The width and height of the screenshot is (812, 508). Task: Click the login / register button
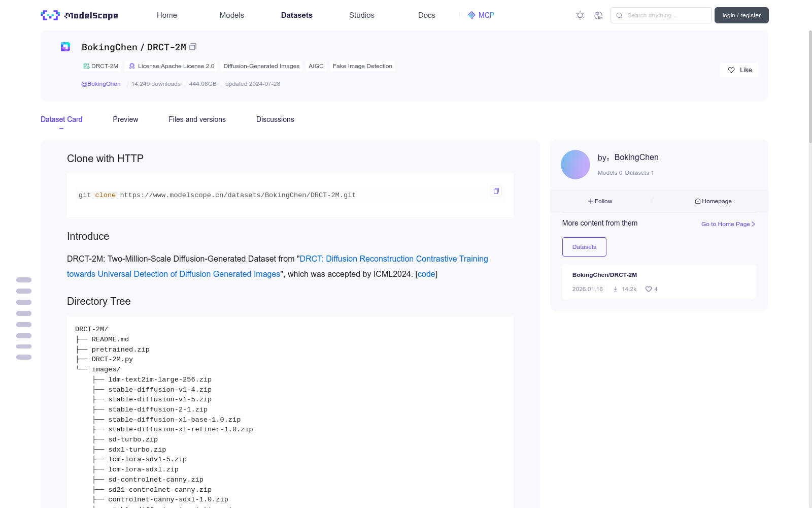[x=741, y=15]
